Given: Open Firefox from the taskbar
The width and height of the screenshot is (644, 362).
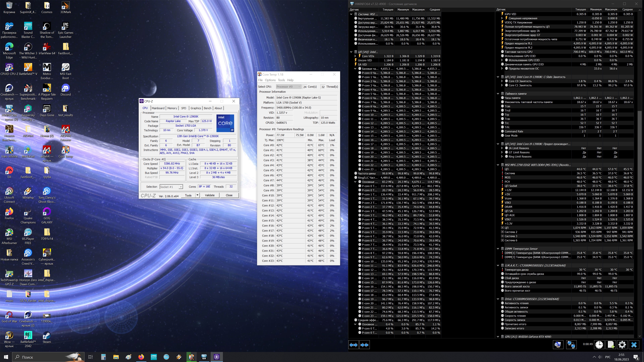Looking at the screenshot, I should 141,357.
